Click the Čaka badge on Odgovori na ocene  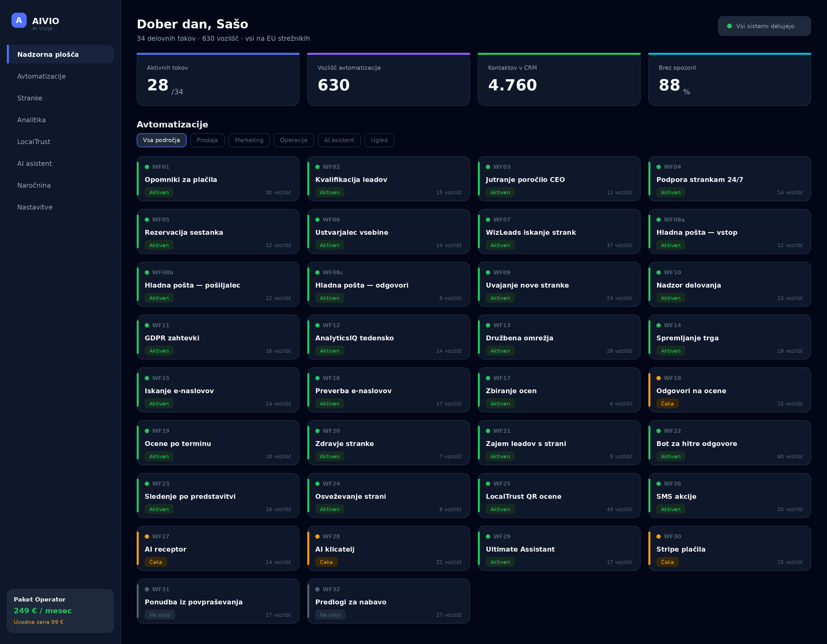[667, 404]
